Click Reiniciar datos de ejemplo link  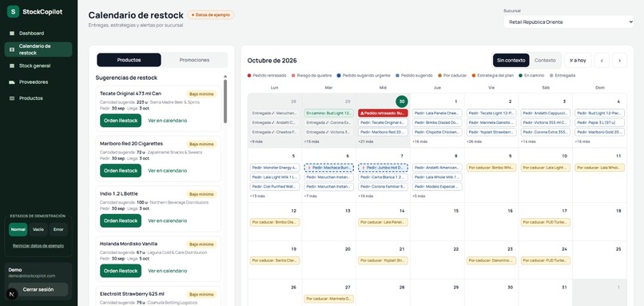38,245
